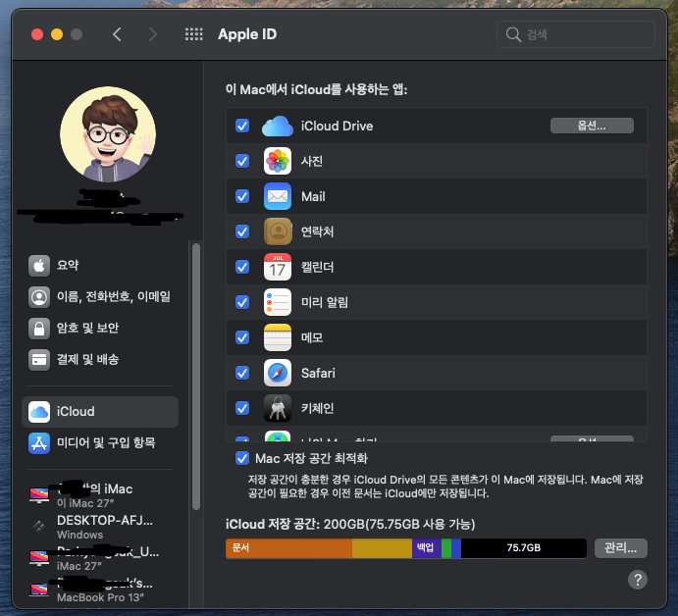Go back with the left chevron
This screenshot has height=616, width=678.
tap(117, 34)
